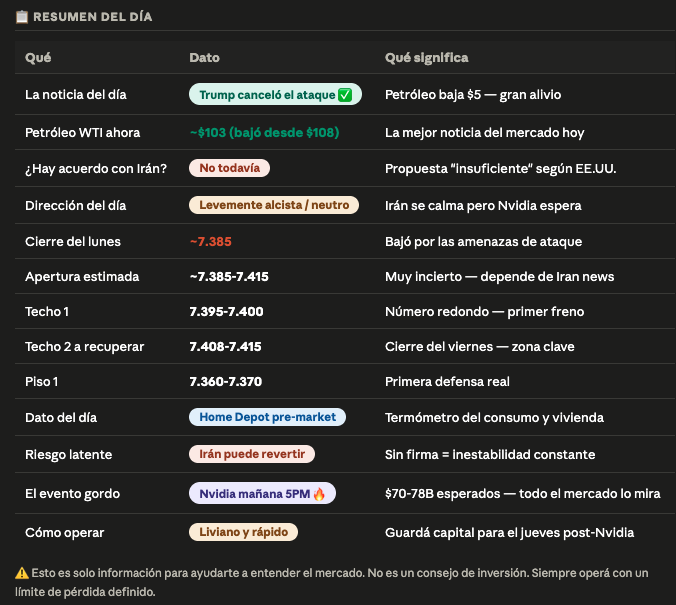Viewport: 676px width, 605px height.
Task: Click the 'Qué' column header
Action: point(38,58)
